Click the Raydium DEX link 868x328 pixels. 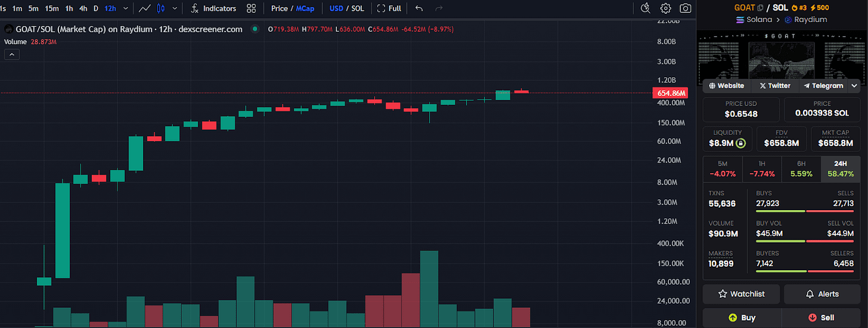(x=805, y=20)
